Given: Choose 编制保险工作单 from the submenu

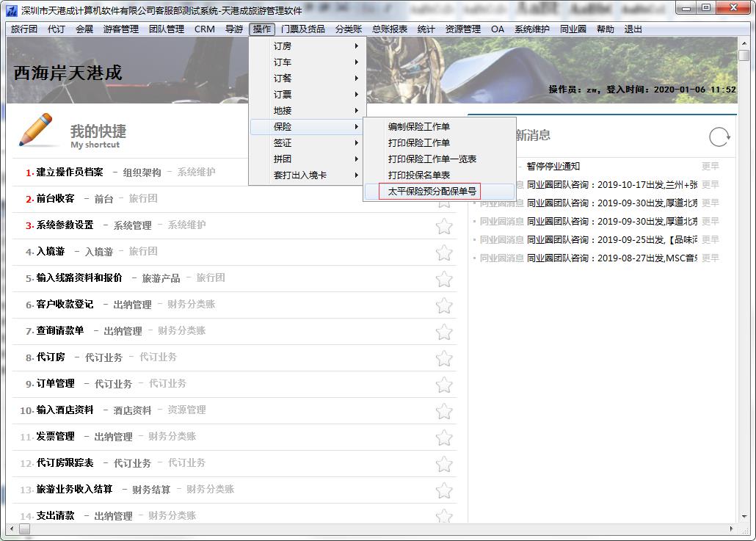Looking at the screenshot, I should pyautogui.click(x=418, y=127).
